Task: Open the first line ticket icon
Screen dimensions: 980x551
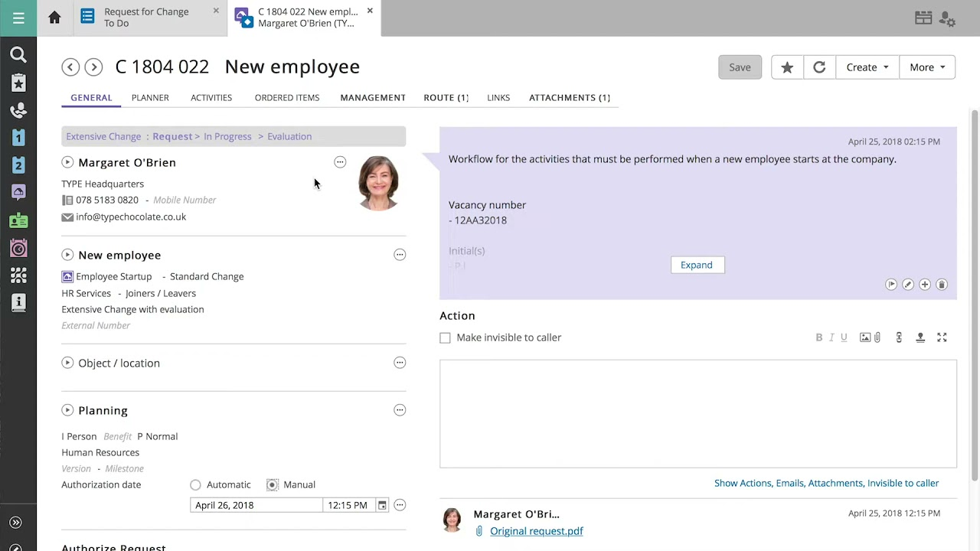Action: coord(18,138)
